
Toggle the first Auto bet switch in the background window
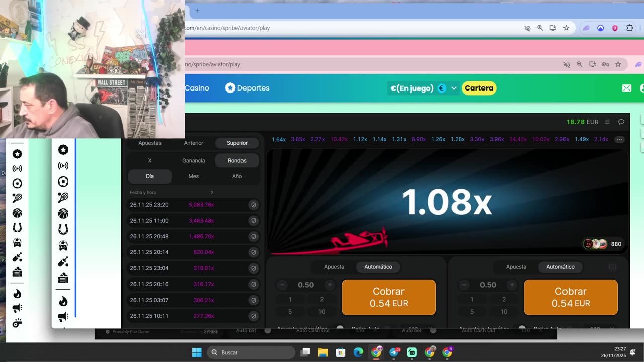268,331
